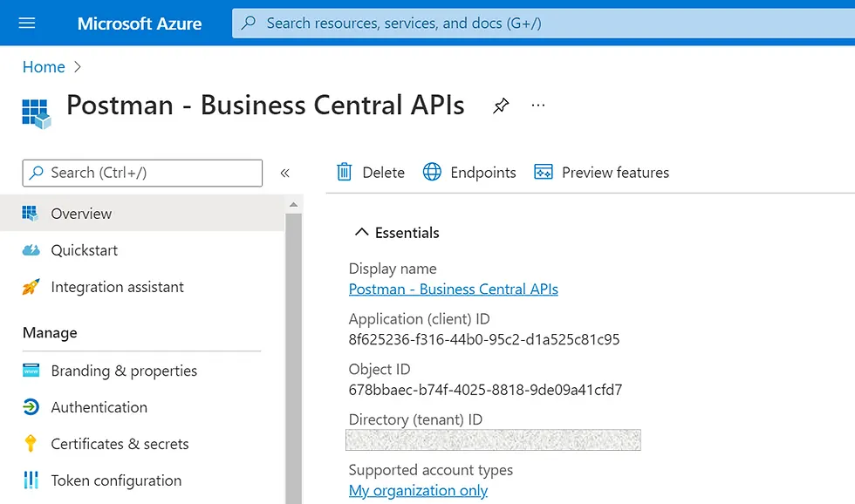Go to Home breadcrumb
Image resolution: width=855 pixels, height=504 pixels.
(44, 67)
